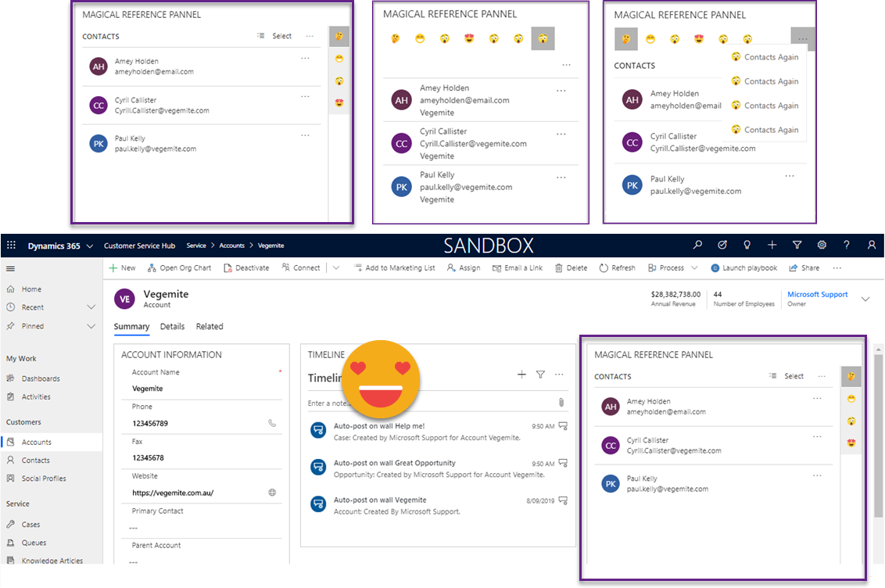885x588 pixels.
Task: Collapse the site map hamburger menu
Action: point(11,269)
